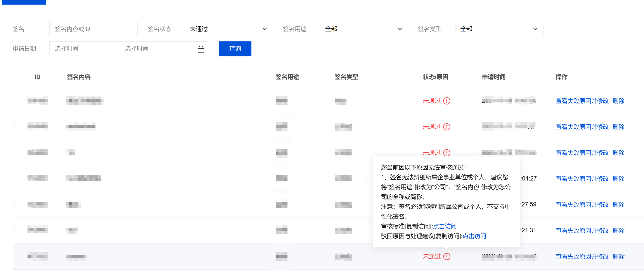The width and height of the screenshot is (644, 274).
Task: Click warning icon in third row status
Action: pos(447,152)
